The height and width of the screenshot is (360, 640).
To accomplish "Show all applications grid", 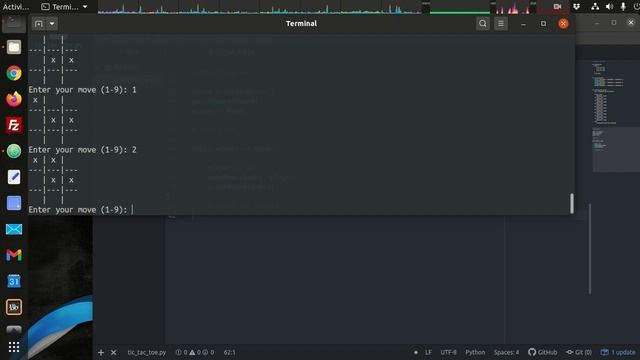I will [x=14, y=347].
